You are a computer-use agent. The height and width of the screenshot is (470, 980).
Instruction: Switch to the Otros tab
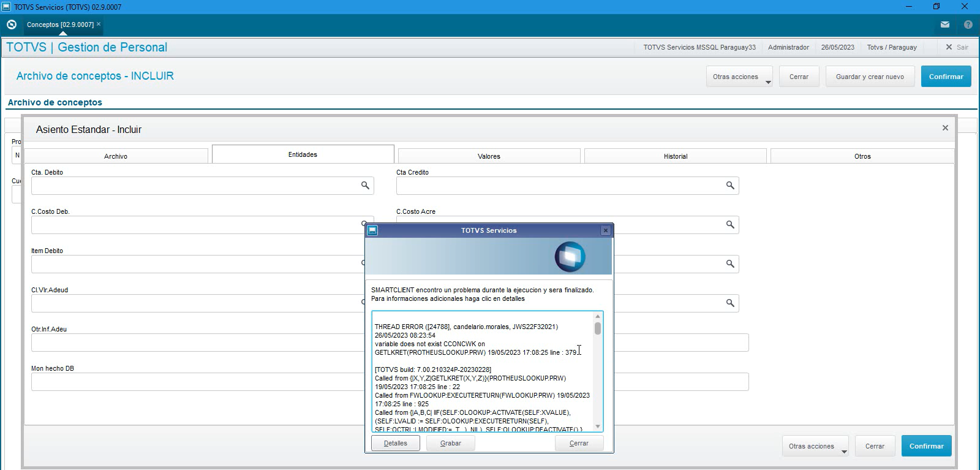click(862, 156)
